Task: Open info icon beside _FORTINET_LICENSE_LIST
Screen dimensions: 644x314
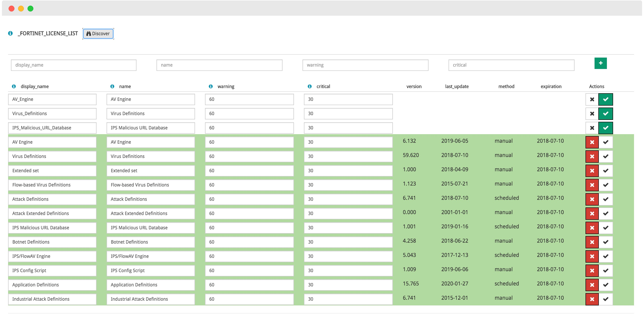Action: coord(10,33)
